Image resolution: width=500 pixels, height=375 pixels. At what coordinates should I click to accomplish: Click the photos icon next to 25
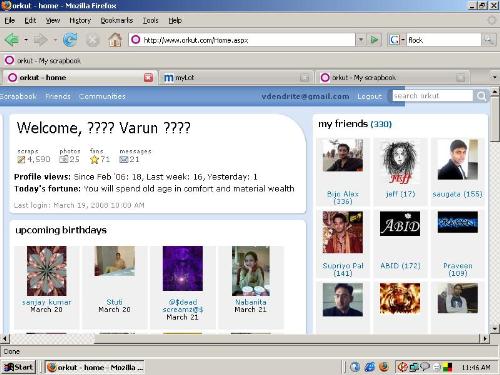63,159
